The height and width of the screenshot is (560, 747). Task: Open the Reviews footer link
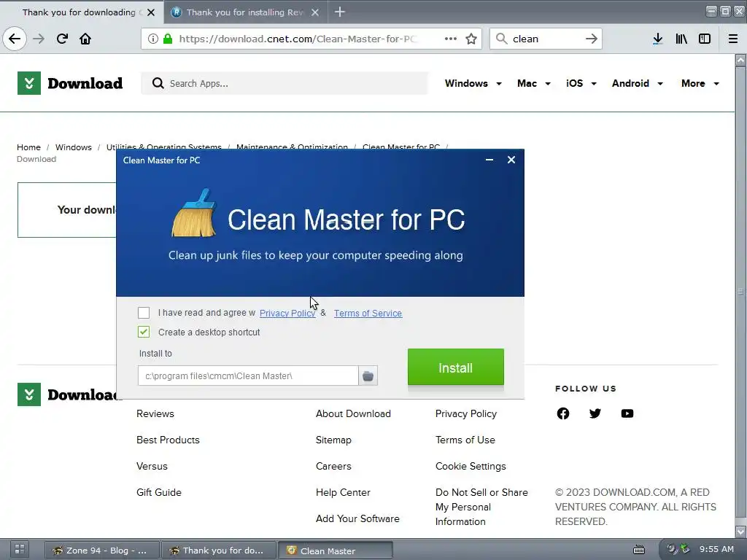155,414
